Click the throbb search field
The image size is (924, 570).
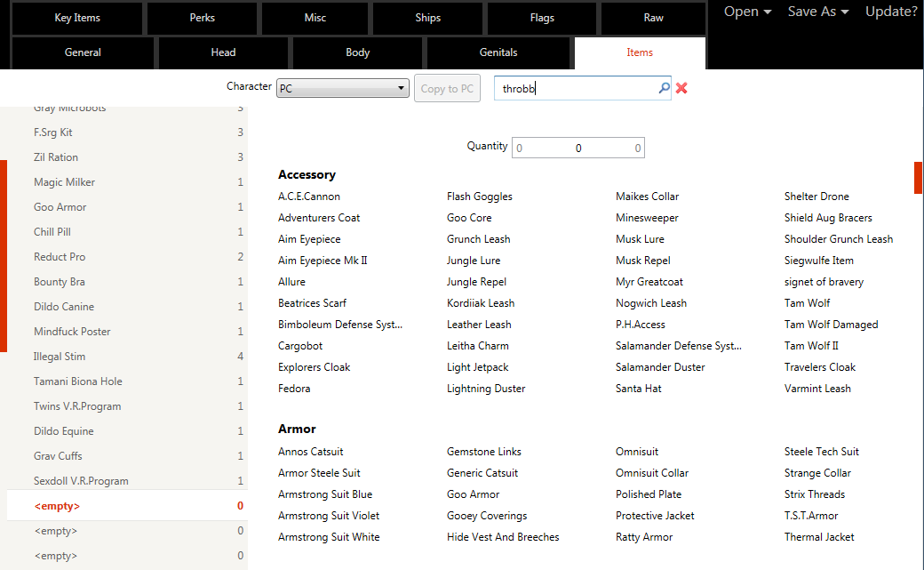tap(576, 88)
